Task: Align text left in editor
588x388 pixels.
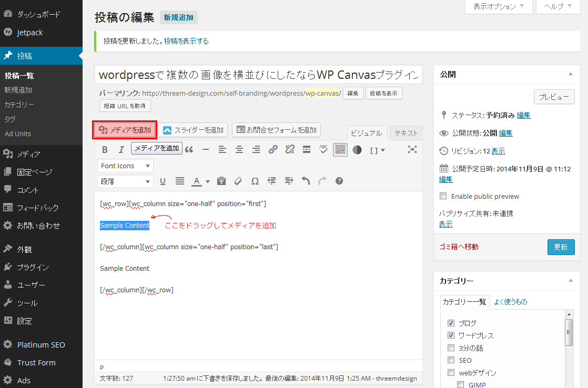Action: click(x=222, y=150)
